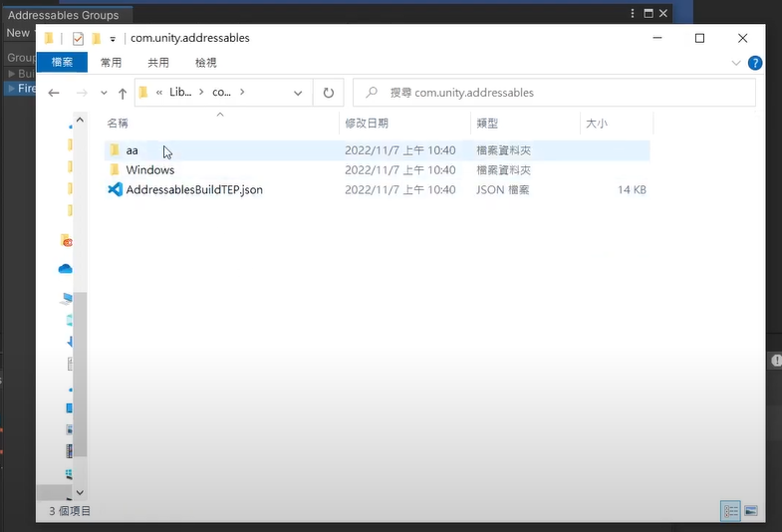This screenshot has height=532, width=782.
Task: Refresh the current folder view
Action: pyautogui.click(x=328, y=93)
